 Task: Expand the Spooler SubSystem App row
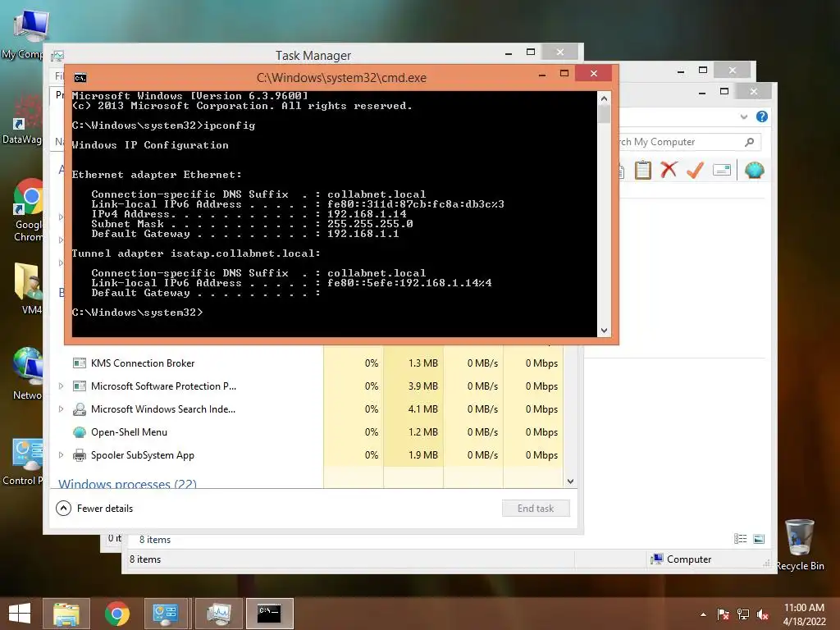click(x=61, y=455)
